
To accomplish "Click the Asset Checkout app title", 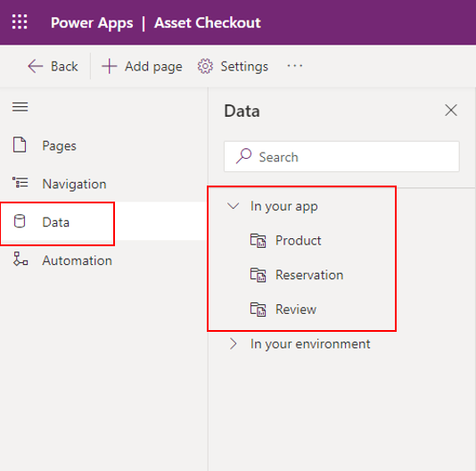I will [x=208, y=23].
